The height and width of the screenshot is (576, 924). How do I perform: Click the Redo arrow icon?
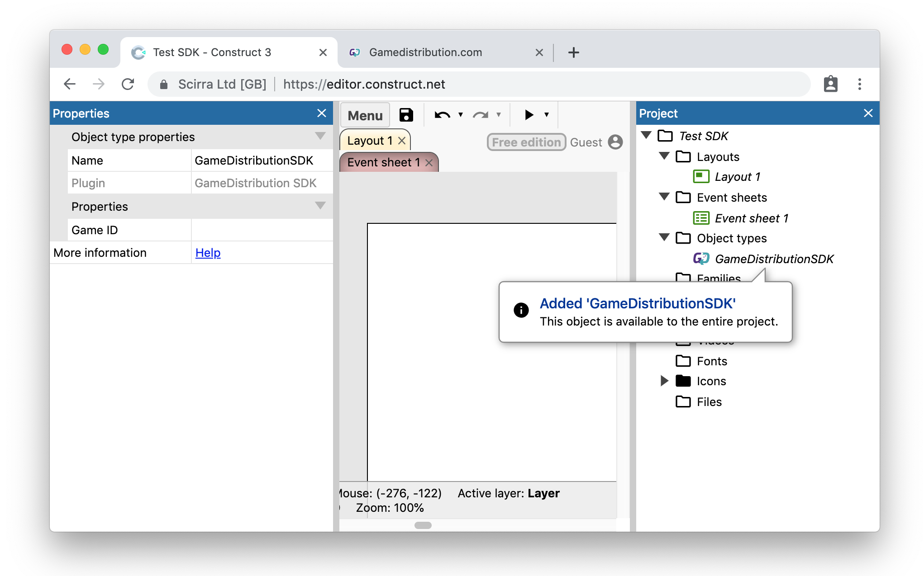[x=480, y=115]
